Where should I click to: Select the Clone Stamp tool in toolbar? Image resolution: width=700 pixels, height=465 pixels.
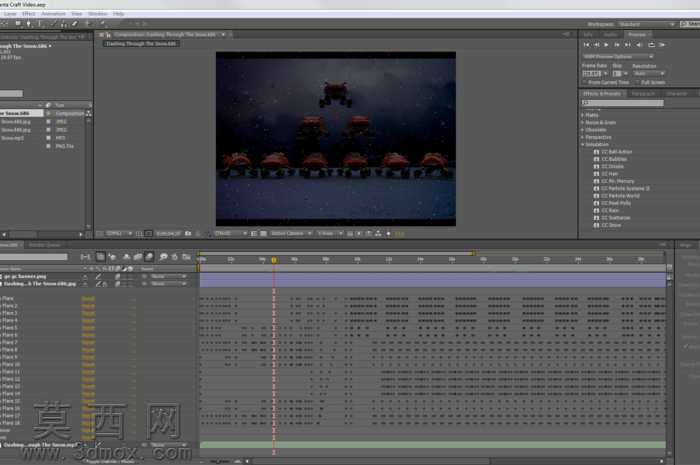pyautogui.click(x=64, y=24)
